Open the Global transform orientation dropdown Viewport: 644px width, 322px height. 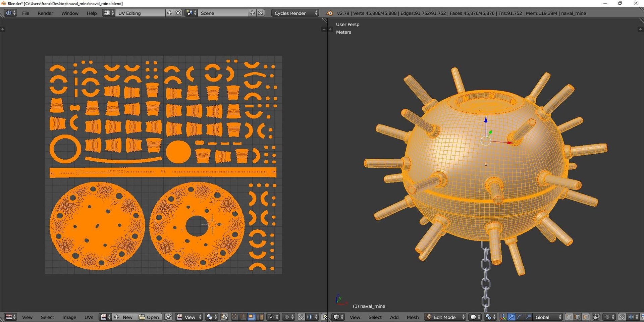548,317
